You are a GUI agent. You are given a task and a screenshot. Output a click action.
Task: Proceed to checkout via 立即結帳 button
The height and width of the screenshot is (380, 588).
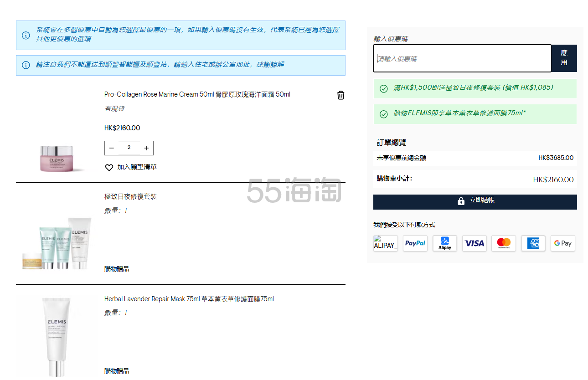[x=475, y=202]
